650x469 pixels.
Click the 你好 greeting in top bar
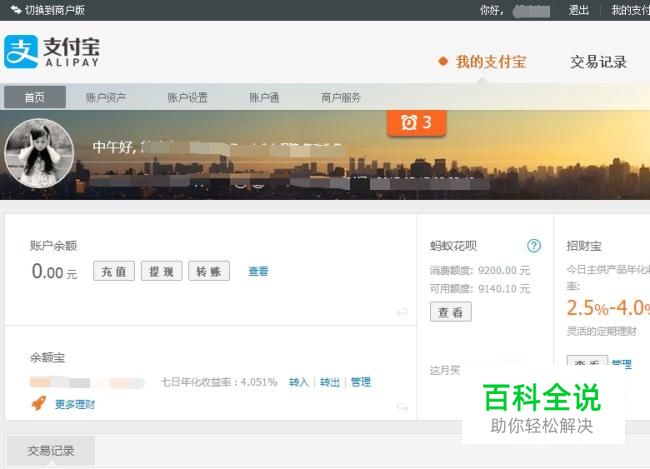(x=491, y=10)
